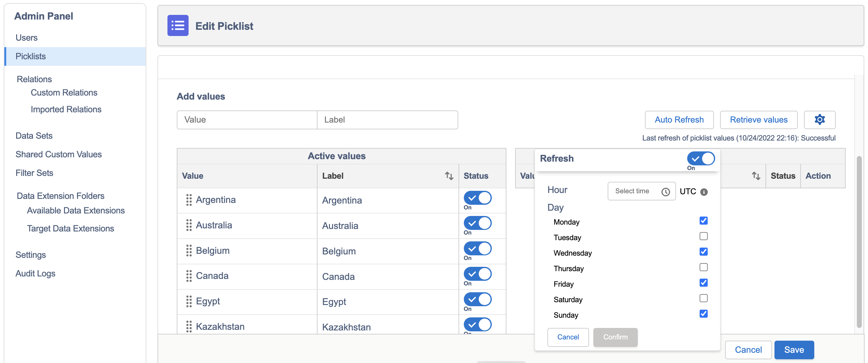Open the Select time picker
Image resolution: width=868 pixels, height=363 pixels.
(x=641, y=191)
